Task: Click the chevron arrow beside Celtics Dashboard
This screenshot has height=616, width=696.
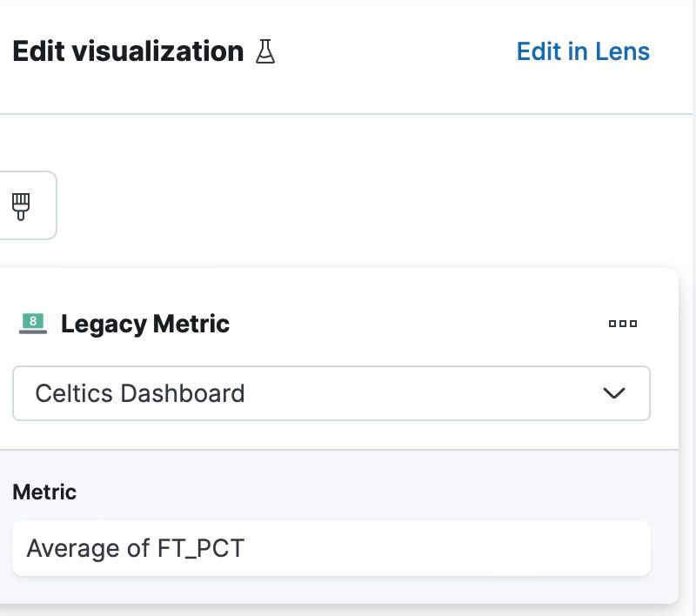Action: pyautogui.click(x=614, y=393)
